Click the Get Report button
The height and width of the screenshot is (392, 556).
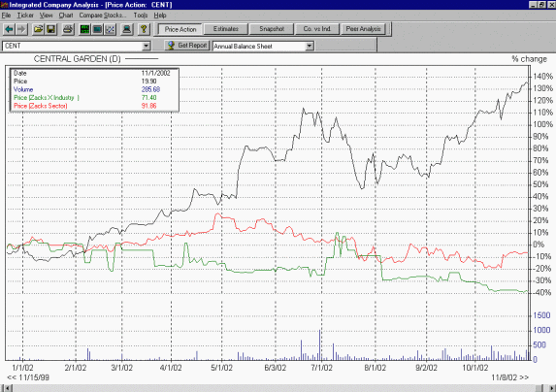(x=187, y=46)
